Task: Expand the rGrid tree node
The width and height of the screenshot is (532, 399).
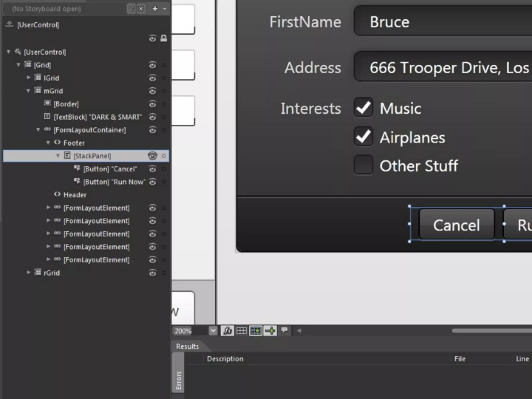Action: tap(29, 272)
